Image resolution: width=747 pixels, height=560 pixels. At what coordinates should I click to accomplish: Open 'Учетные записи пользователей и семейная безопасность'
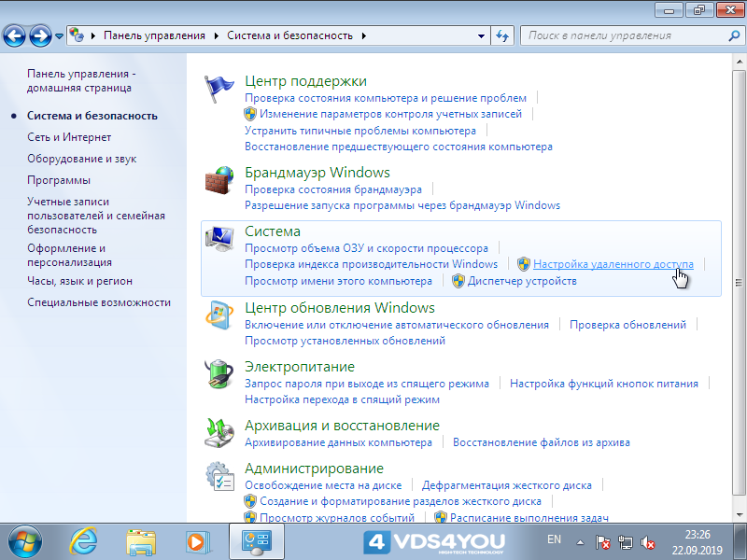point(96,216)
